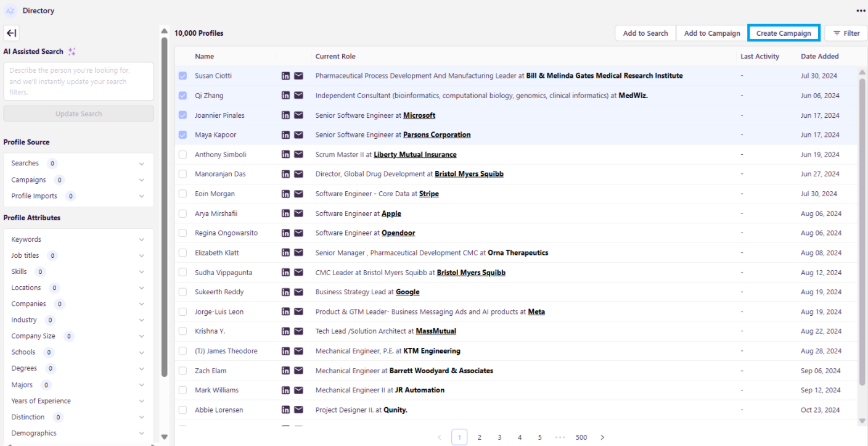Collapse the sidebar with the back arrow icon
This screenshot has width=868, height=446.
click(x=11, y=33)
